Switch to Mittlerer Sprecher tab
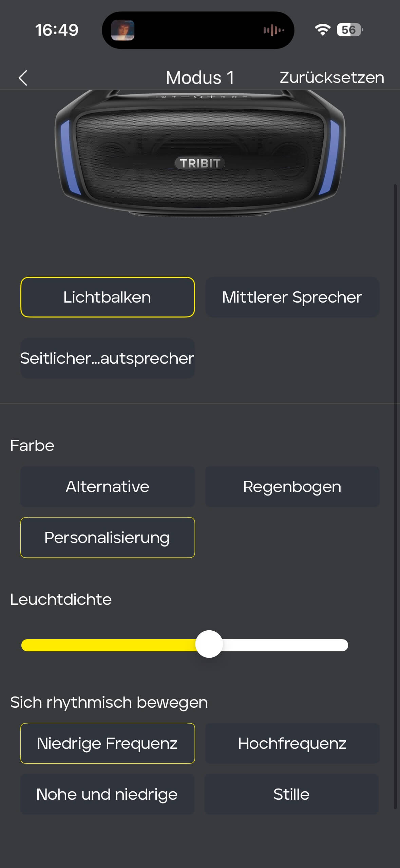The width and height of the screenshot is (400, 868). click(x=292, y=297)
